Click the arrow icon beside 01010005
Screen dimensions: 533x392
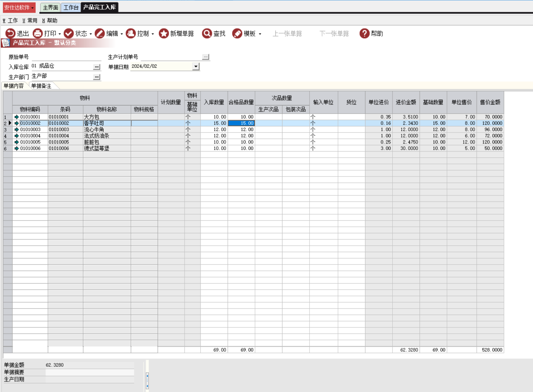click(x=16, y=142)
